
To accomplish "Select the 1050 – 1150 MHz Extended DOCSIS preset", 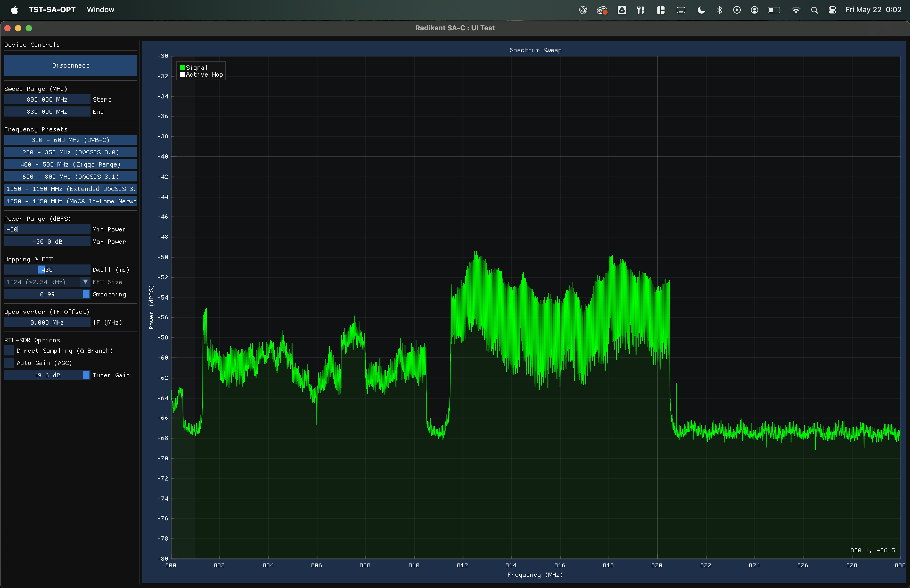I will 71,189.
